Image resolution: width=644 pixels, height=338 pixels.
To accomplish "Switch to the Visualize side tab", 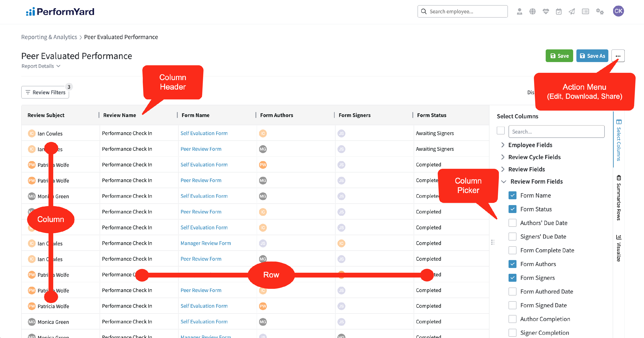I will (618, 248).
